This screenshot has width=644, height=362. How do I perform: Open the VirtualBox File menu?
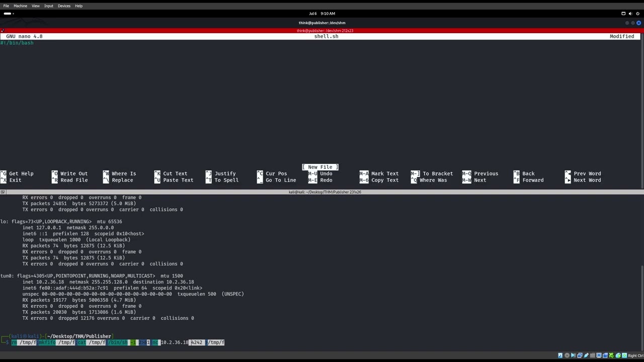click(x=6, y=6)
